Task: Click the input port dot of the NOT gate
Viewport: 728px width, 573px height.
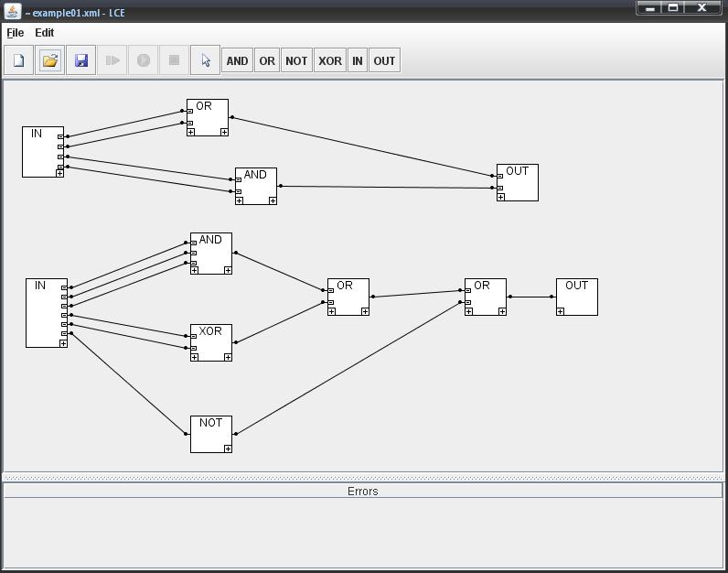Action: coord(186,434)
